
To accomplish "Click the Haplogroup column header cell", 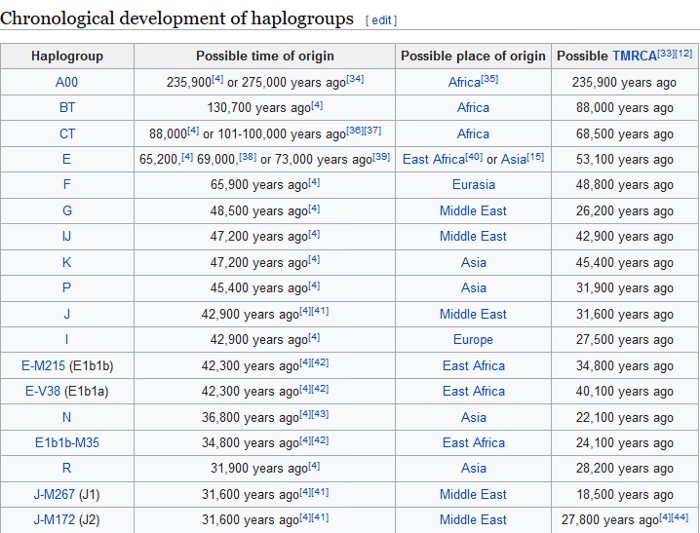I will (x=67, y=56).
